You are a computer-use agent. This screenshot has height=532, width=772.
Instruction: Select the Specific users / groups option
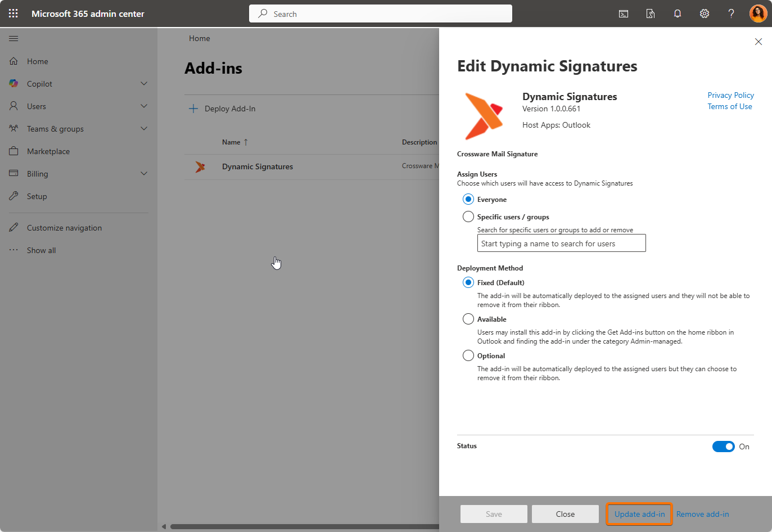pos(468,217)
